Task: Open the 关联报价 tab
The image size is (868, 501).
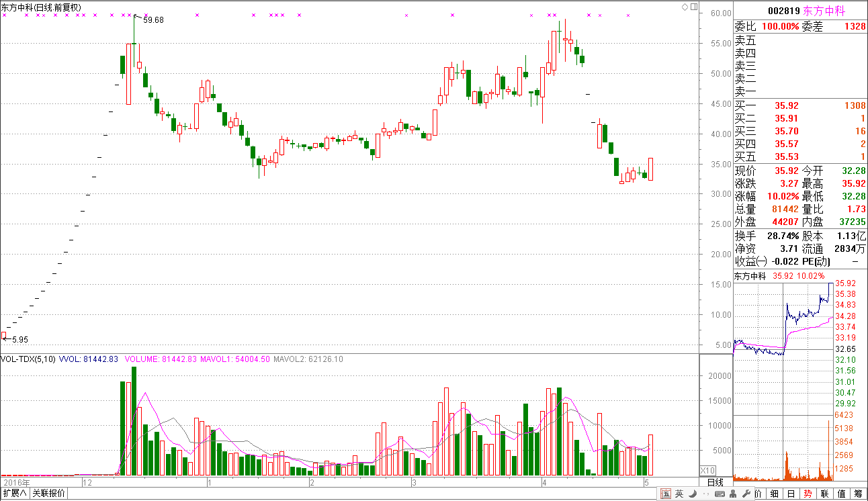Action: (49, 494)
